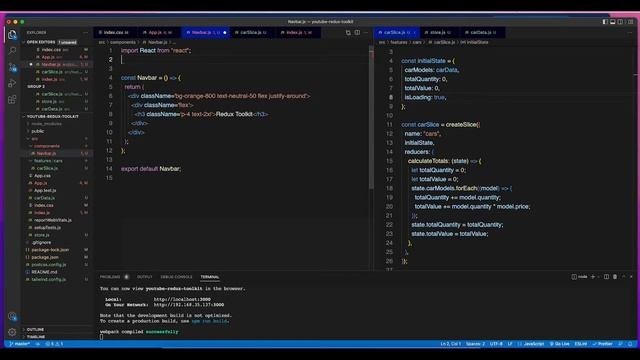Click the left editor vertical scrollbar
This screenshot has width=640, height=360.
[x=371, y=118]
